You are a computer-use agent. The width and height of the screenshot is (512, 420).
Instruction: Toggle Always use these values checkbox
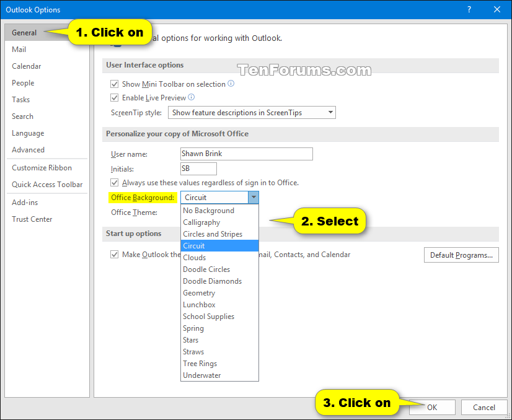pyautogui.click(x=114, y=182)
